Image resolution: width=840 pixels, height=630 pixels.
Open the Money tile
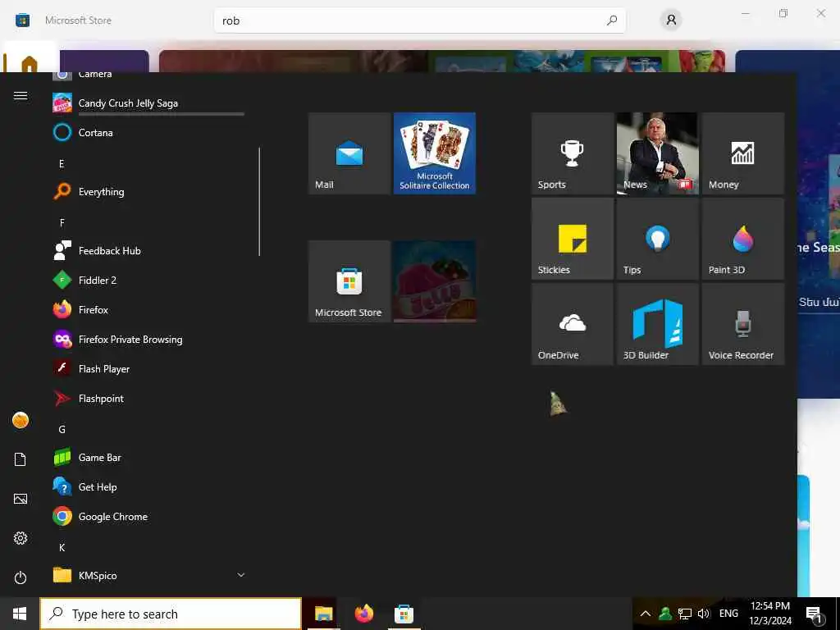pyautogui.click(x=743, y=153)
